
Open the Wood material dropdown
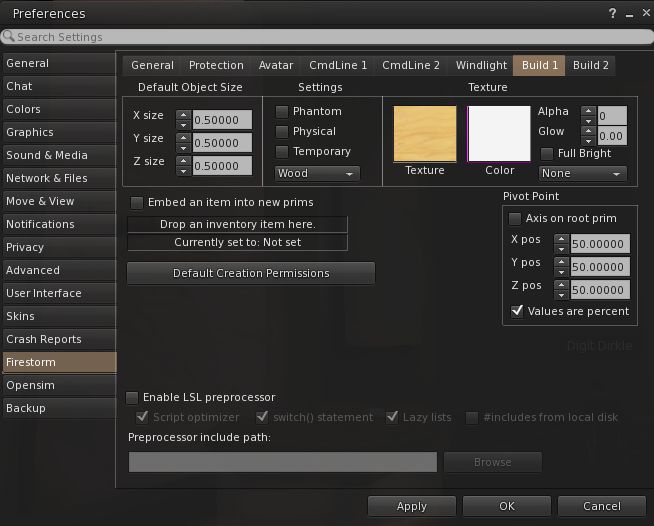click(x=317, y=173)
